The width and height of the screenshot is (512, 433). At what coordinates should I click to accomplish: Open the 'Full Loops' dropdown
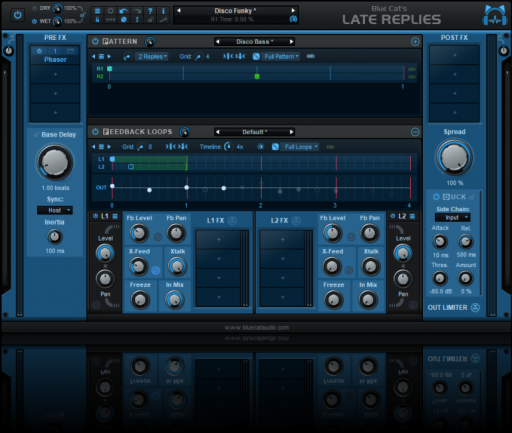[x=300, y=147]
